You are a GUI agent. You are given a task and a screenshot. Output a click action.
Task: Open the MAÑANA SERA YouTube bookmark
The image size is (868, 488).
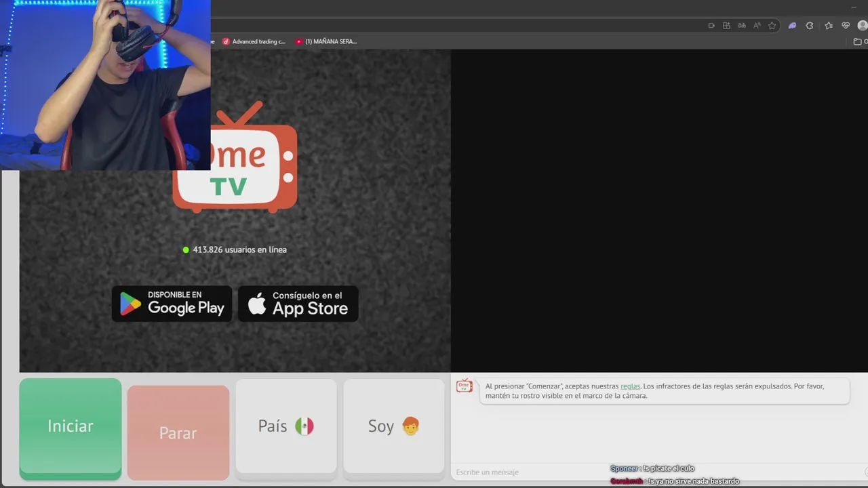[326, 41]
